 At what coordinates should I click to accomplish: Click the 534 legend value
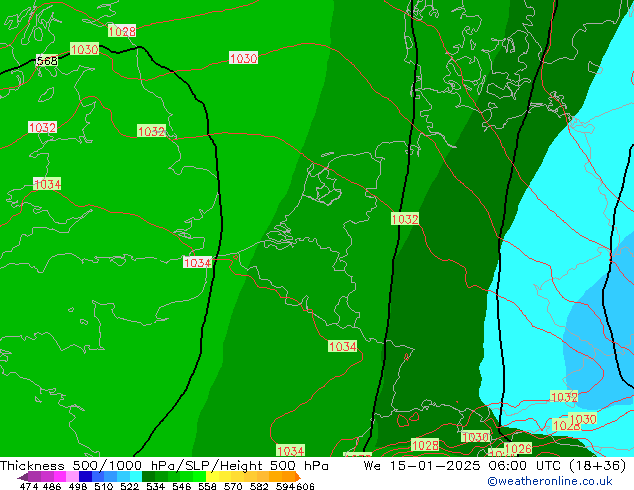(x=156, y=486)
